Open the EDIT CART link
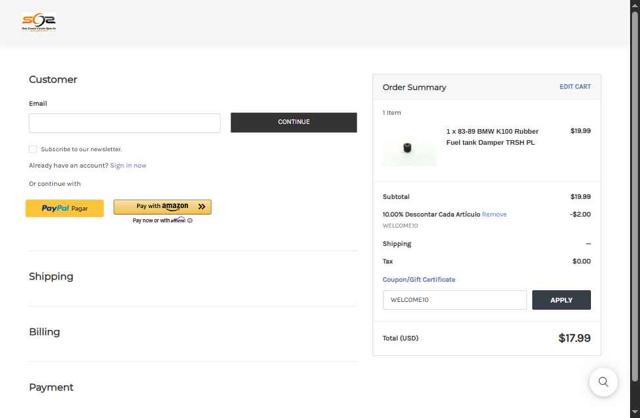 575,87
